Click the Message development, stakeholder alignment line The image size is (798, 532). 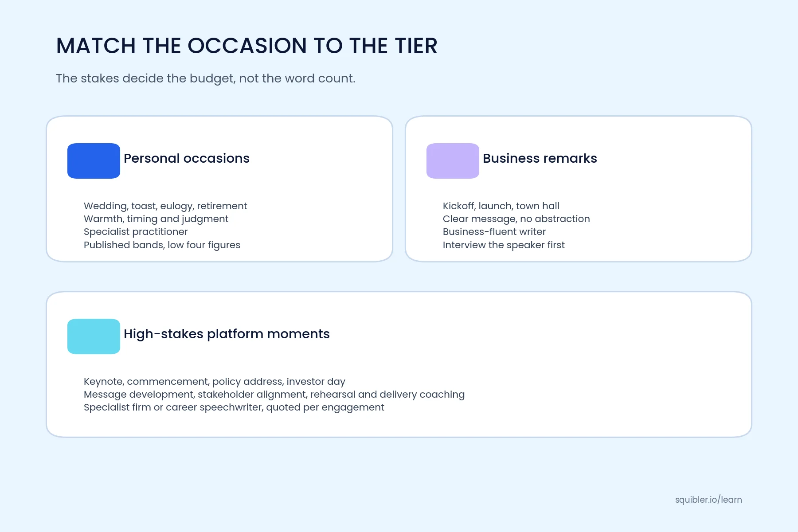[274, 395]
